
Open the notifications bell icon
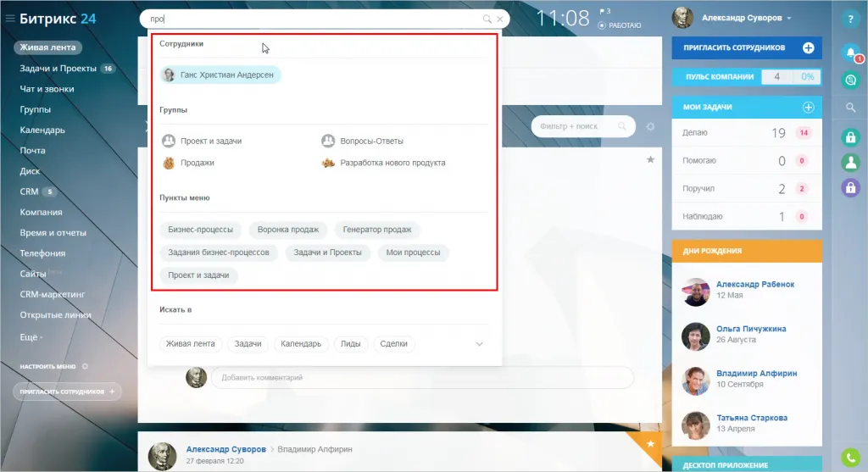pos(850,53)
